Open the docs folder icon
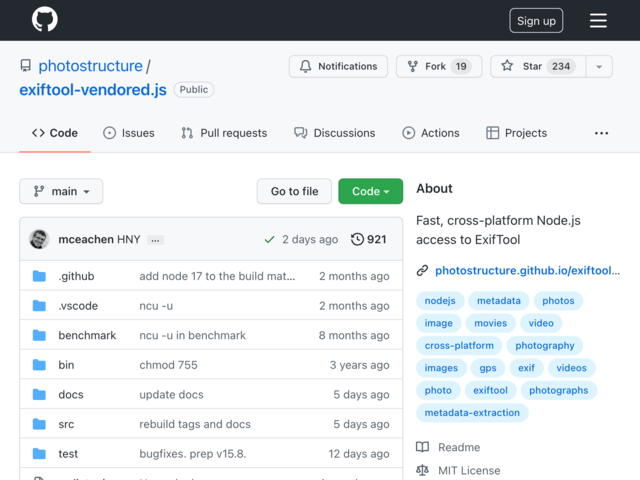The image size is (640, 480). [39, 395]
